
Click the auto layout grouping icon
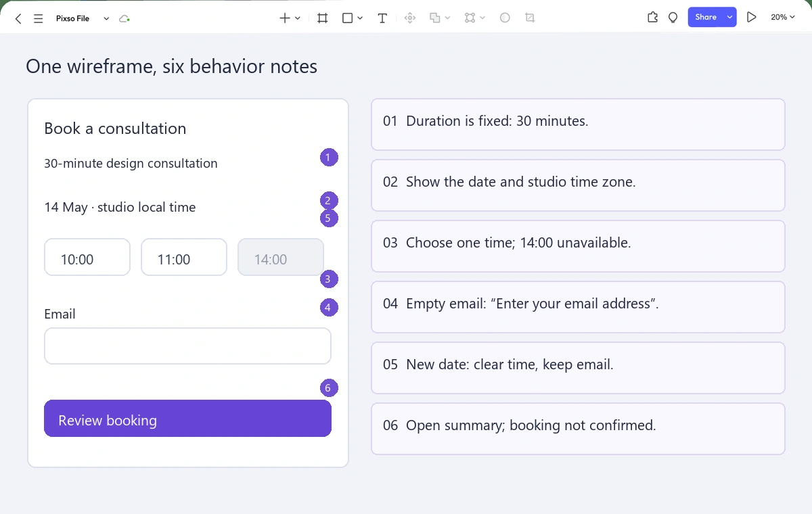pos(470,18)
